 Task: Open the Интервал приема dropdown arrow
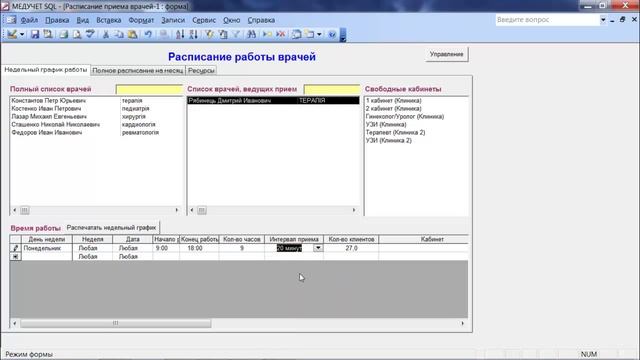pos(318,248)
